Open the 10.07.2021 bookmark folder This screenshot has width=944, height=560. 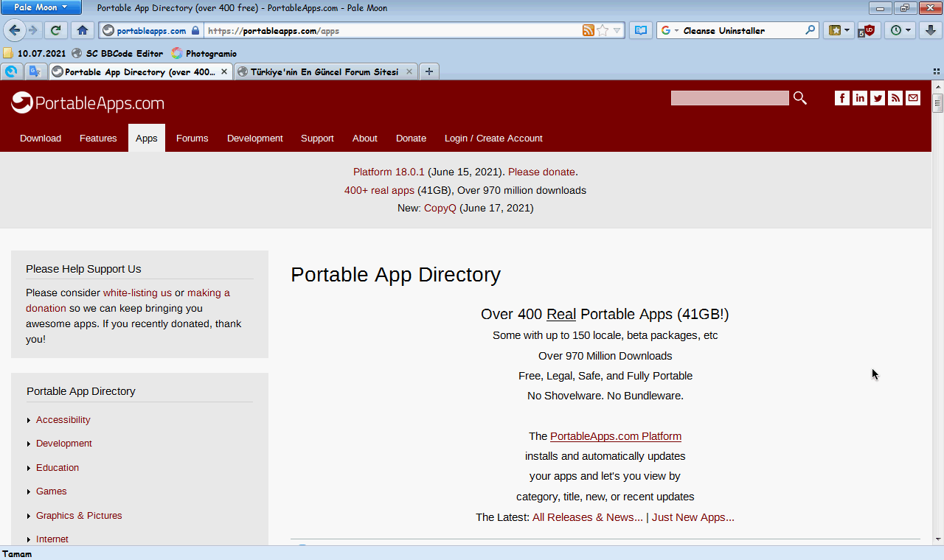35,53
